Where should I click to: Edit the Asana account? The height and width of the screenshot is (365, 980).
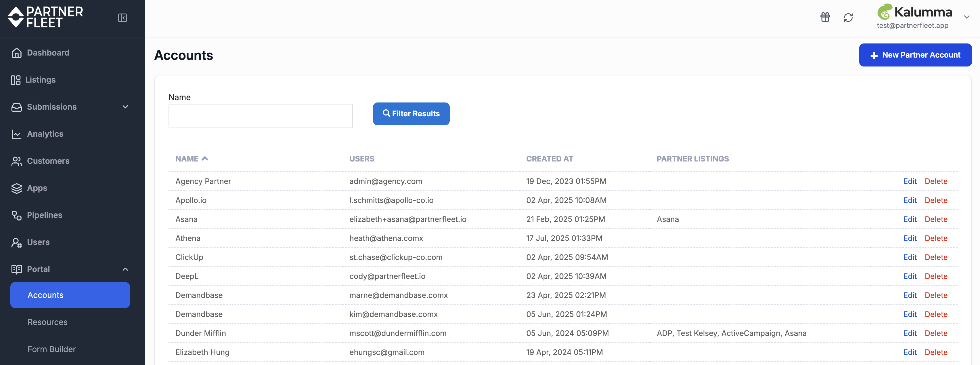coord(910,219)
